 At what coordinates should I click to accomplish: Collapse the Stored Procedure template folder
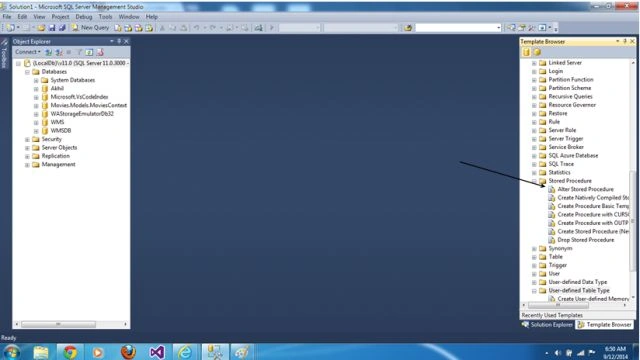[534, 181]
